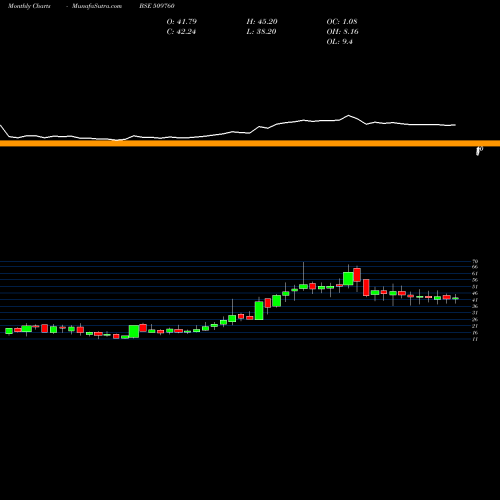500x500 pixels.
Task: Click the 41 price axis label
Action: pyautogui.click(x=475, y=300)
